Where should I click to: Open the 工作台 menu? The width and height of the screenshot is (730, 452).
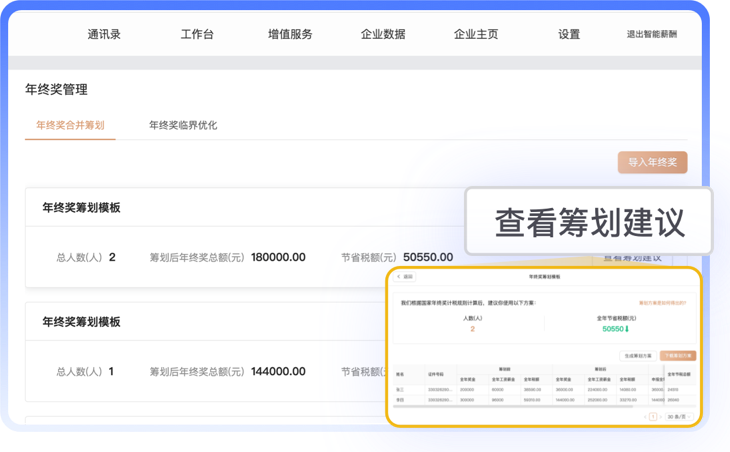197,34
